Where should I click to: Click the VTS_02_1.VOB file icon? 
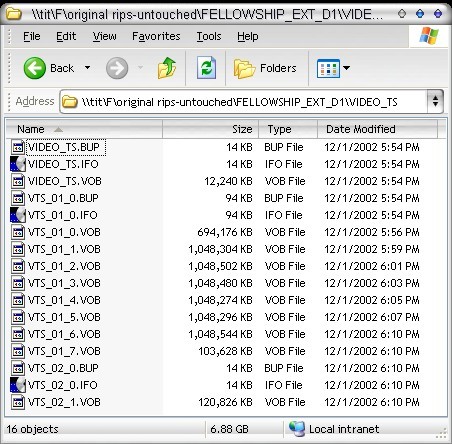point(18,402)
